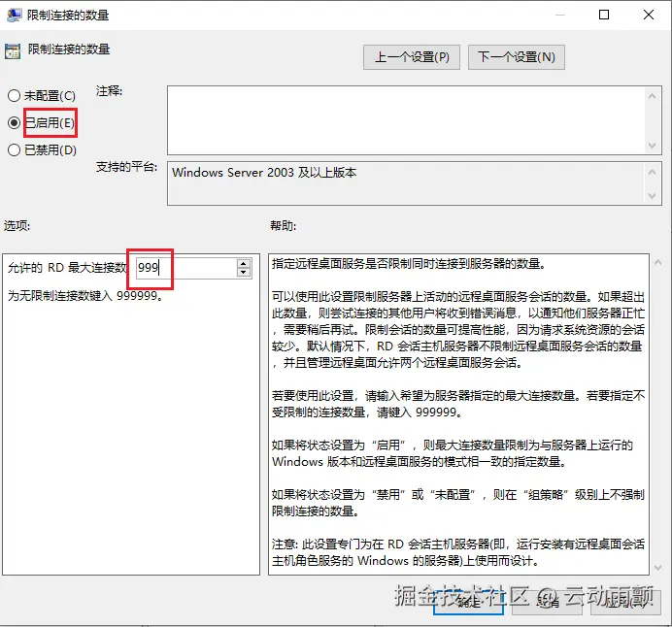Click the label '允许的 RD 最大连接数'

click(x=67, y=268)
